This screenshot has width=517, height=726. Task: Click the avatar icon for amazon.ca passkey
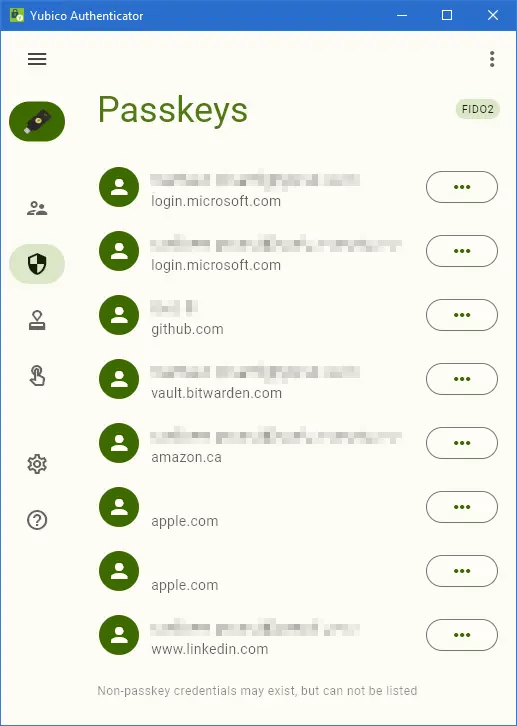pos(119,443)
